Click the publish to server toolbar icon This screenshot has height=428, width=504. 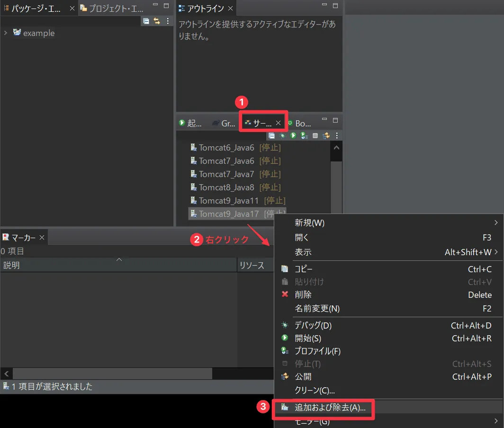point(326,135)
